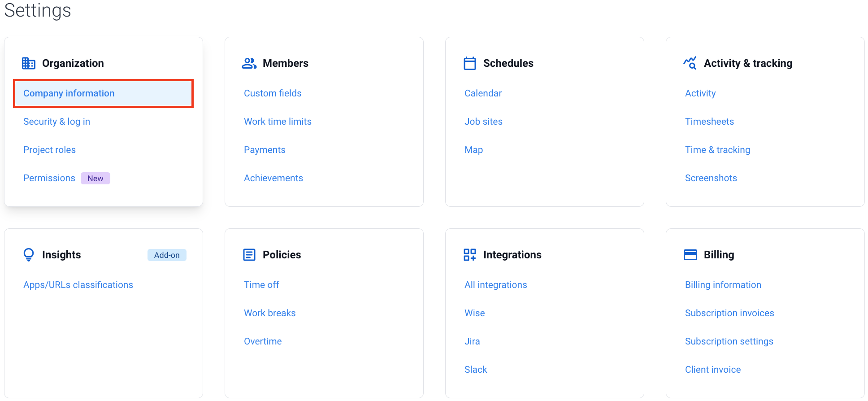Image resolution: width=868 pixels, height=401 pixels.
Task: Click the Schedules calendar icon
Action: [x=470, y=63]
